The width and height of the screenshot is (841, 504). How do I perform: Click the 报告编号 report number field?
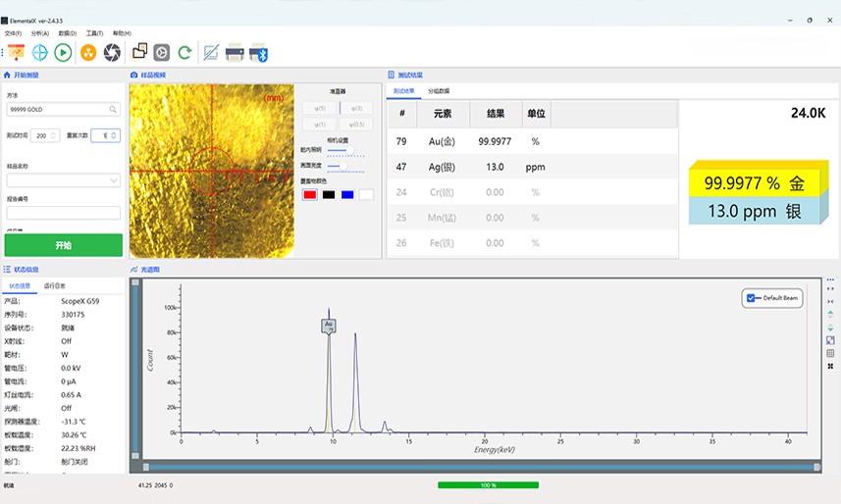63,213
